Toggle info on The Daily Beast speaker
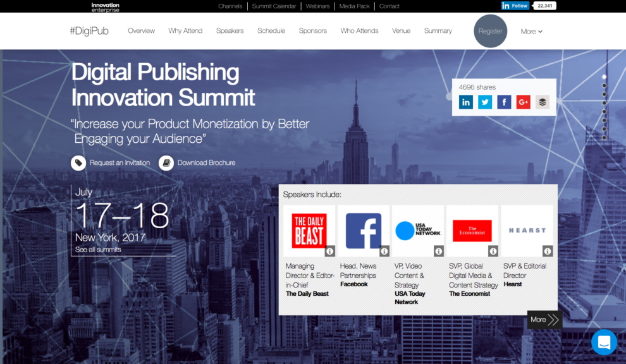This screenshot has width=626, height=364. click(x=330, y=251)
